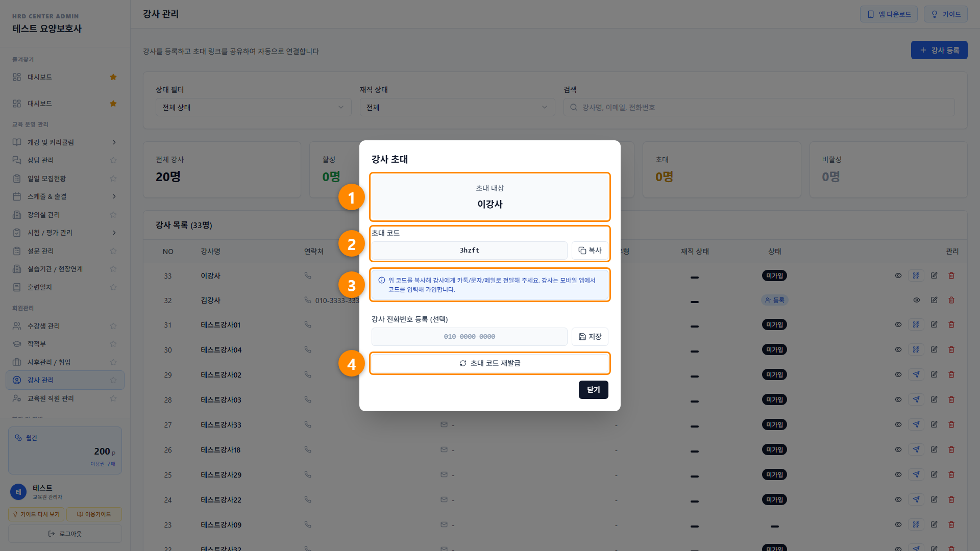Click 등록 badge in 김강사 row

774,300
